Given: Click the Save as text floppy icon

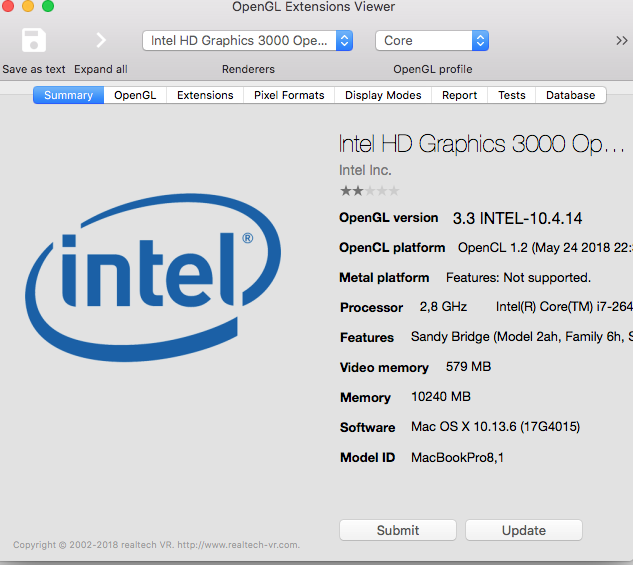Looking at the screenshot, I should [x=34, y=40].
